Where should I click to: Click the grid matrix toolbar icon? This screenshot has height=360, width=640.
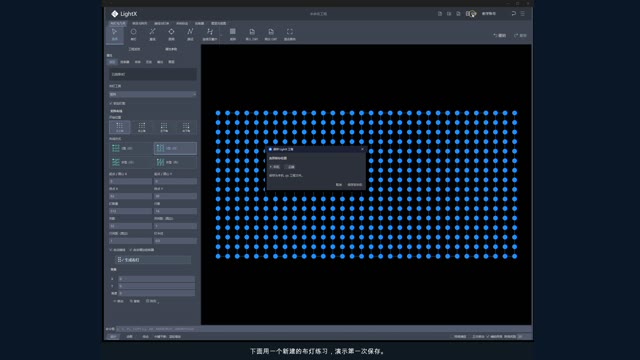pos(233,34)
